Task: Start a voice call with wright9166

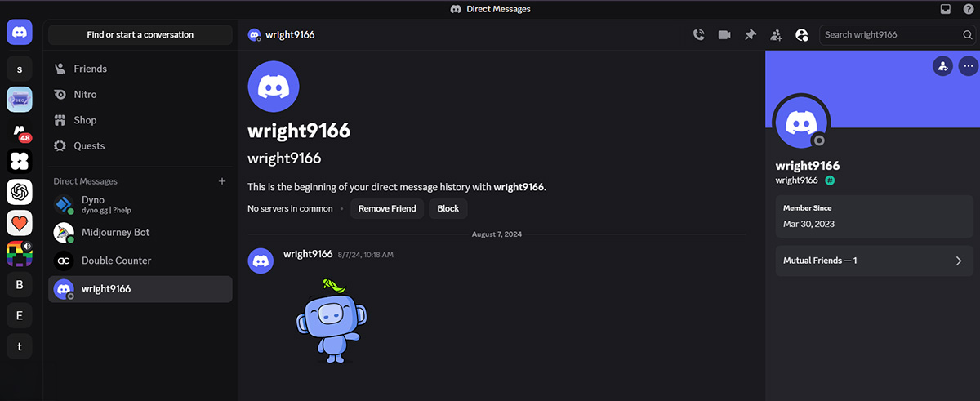Action: click(x=698, y=34)
